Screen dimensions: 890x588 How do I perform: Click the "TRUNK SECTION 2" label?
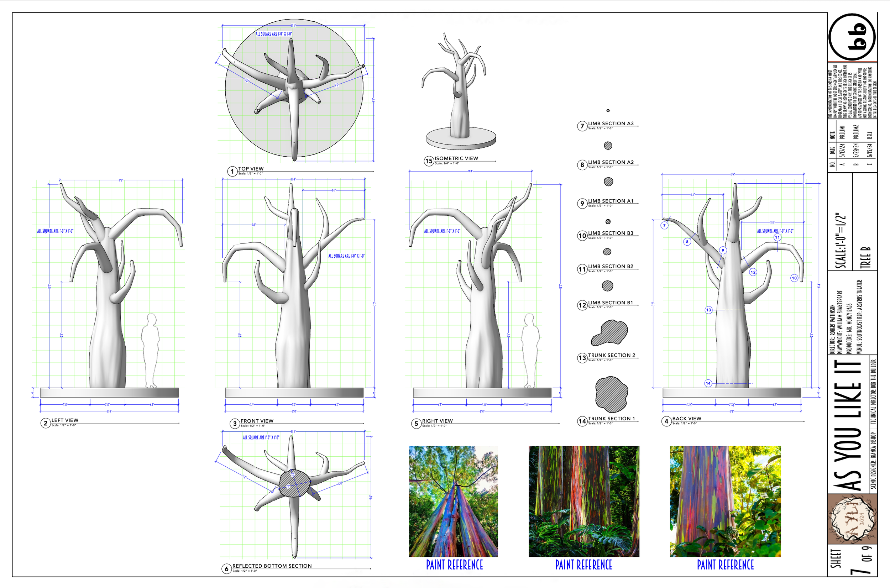coord(612,355)
